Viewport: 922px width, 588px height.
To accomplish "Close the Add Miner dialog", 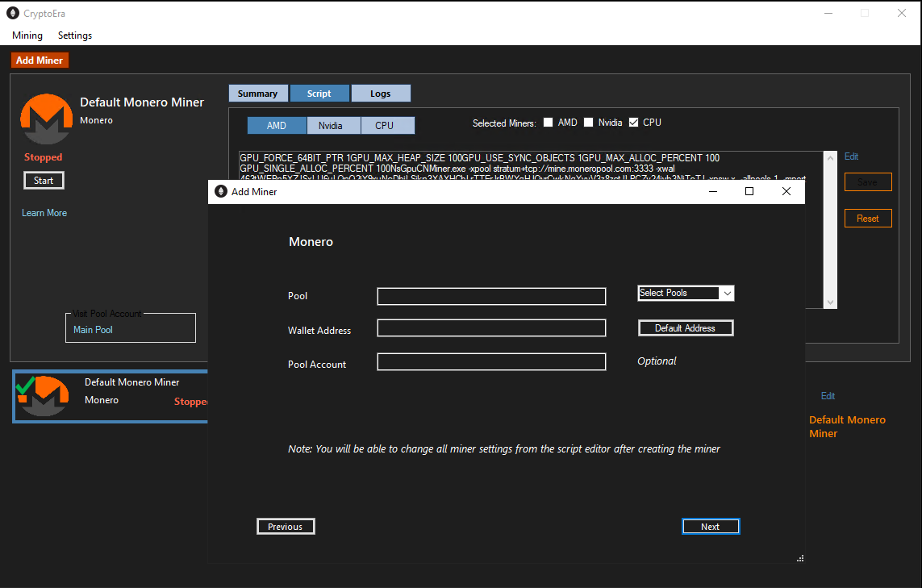I will pos(786,191).
